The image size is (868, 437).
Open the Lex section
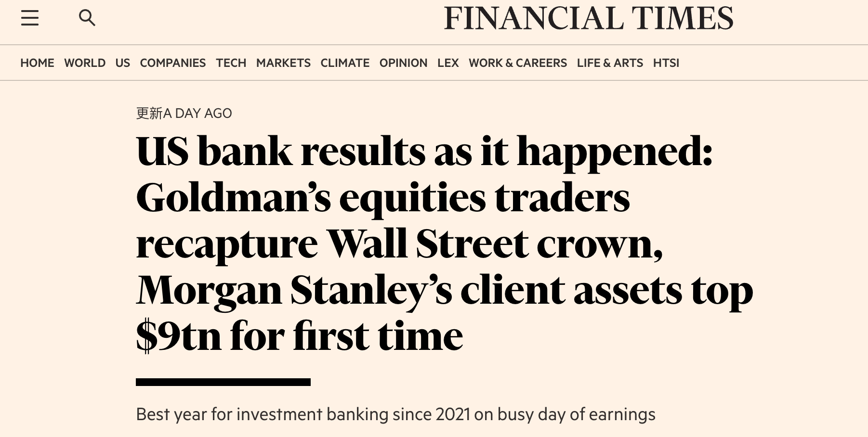click(448, 63)
